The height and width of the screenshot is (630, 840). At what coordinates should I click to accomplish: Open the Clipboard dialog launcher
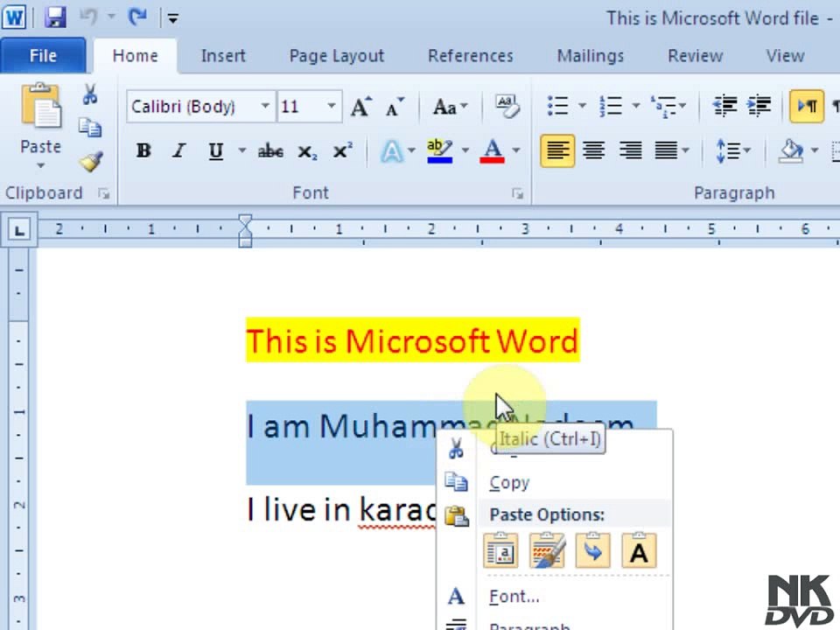[104, 194]
